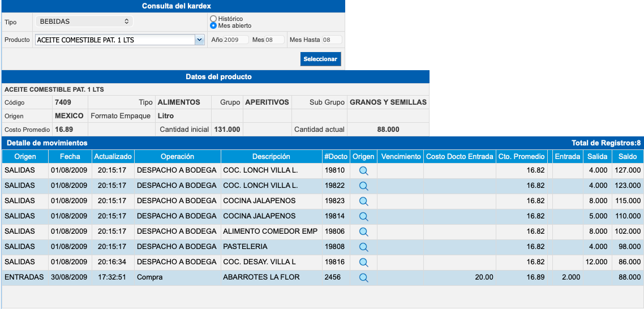
Task: Click the Operación column header
Action: [177, 157]
